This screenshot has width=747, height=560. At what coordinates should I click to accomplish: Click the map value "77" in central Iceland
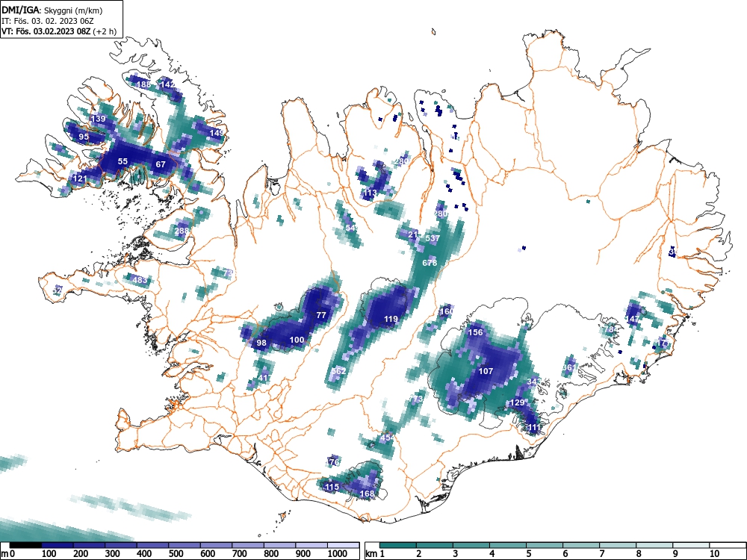321,315
